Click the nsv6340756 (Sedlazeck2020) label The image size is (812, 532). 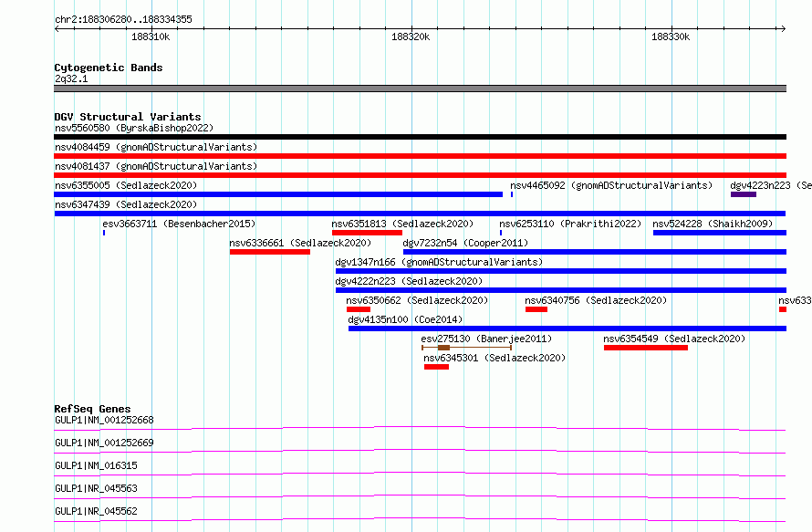(x=596, y=300)
